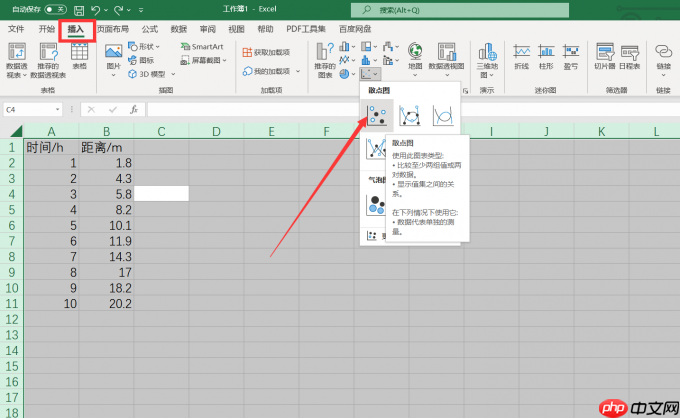Switch to the Page Layout (页面布局) tab

tap(113, 29)
